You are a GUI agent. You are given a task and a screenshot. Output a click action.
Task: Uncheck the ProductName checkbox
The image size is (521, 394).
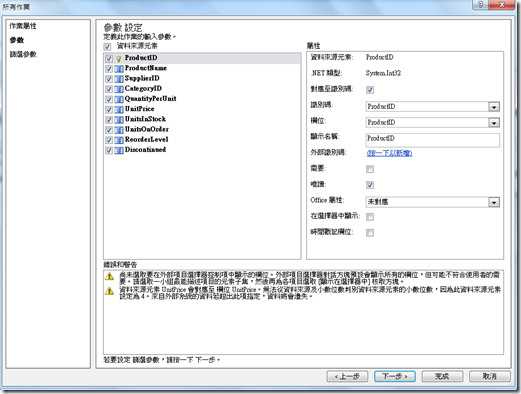coord(109,69)
